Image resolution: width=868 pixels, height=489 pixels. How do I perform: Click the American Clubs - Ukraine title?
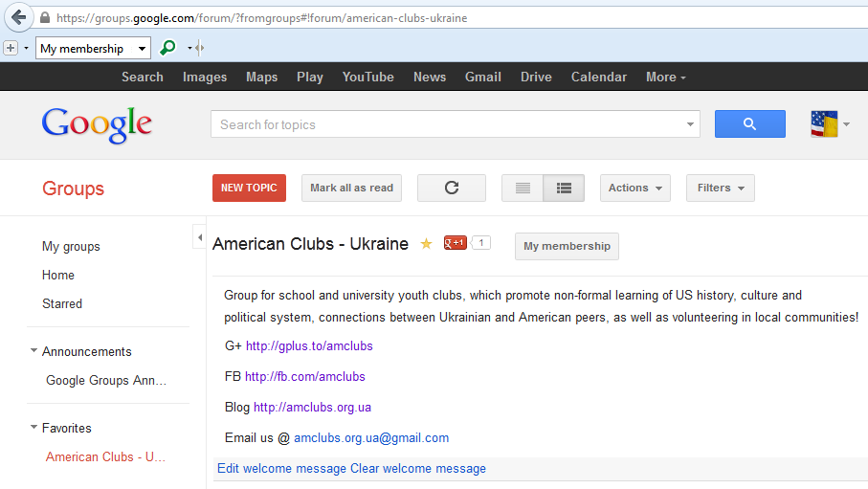(311, 244)
